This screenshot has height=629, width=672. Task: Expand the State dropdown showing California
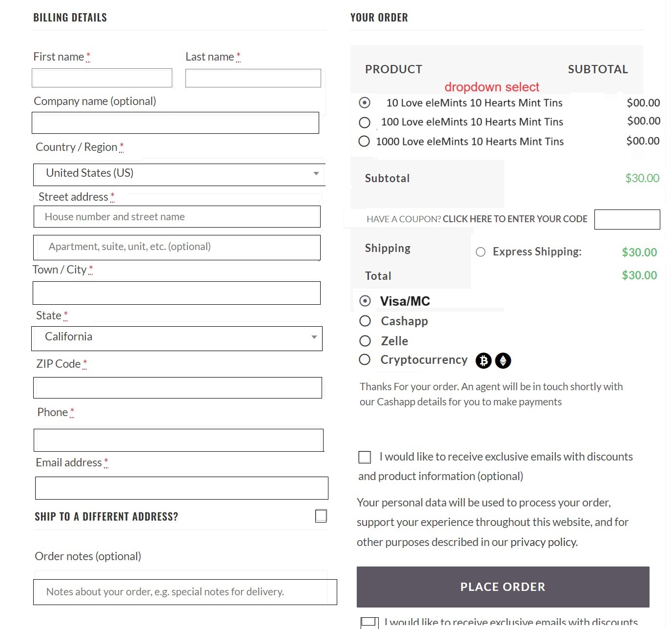click(177, 338)
